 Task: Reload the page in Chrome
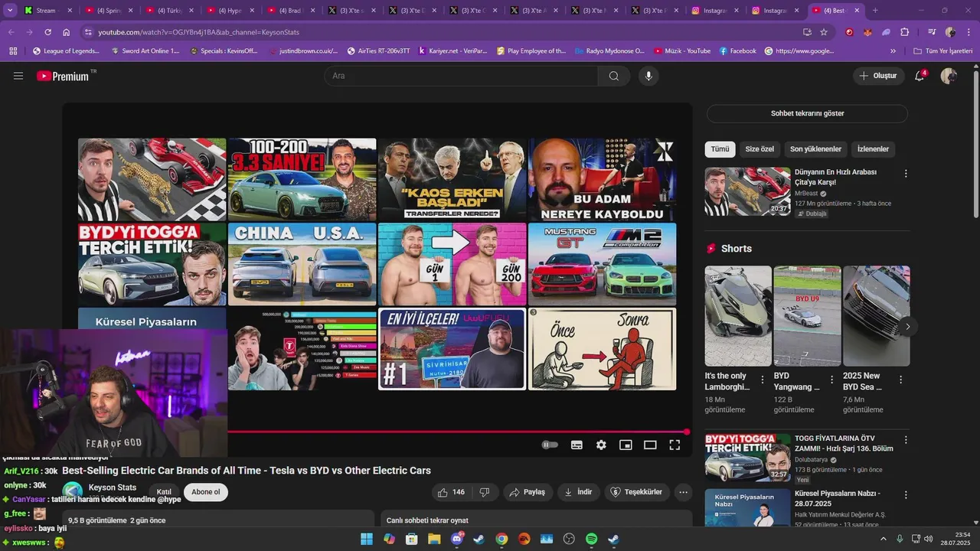[x=47, y=32]
